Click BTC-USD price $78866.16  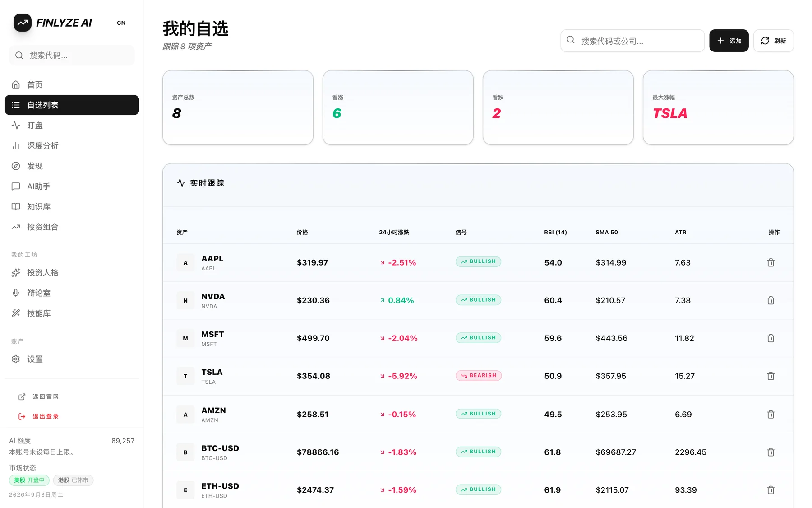click(x=318, y=452)
